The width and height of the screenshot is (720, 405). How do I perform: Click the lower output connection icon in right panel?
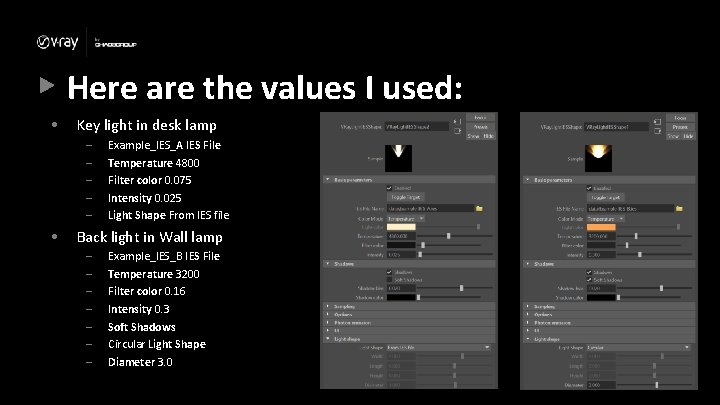[x=657, y=131]
